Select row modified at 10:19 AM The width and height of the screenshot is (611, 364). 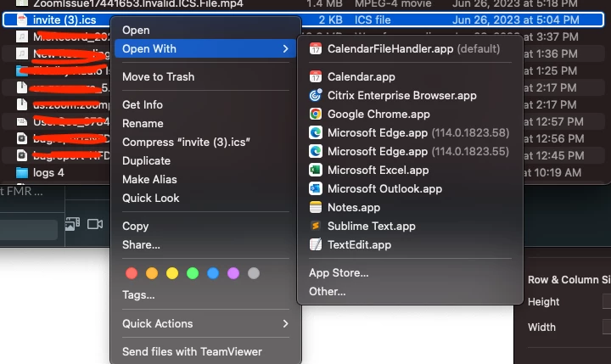click(x=304, y=172)
